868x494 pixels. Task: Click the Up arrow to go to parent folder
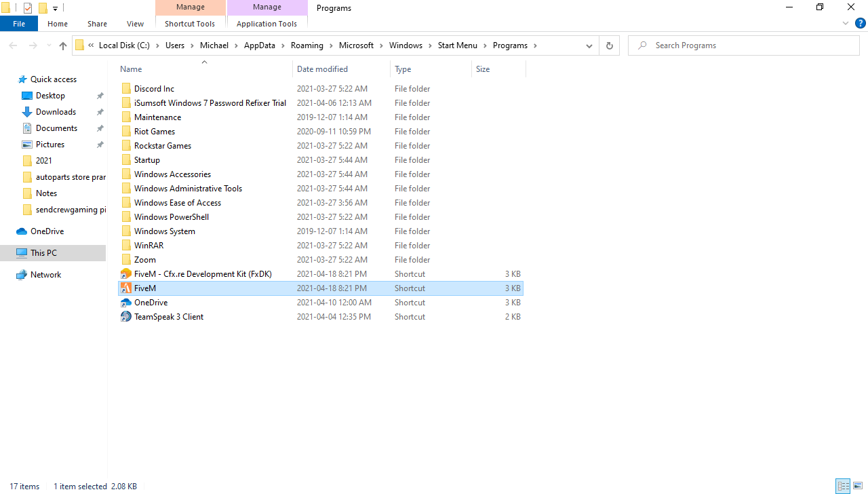point(62,45)
